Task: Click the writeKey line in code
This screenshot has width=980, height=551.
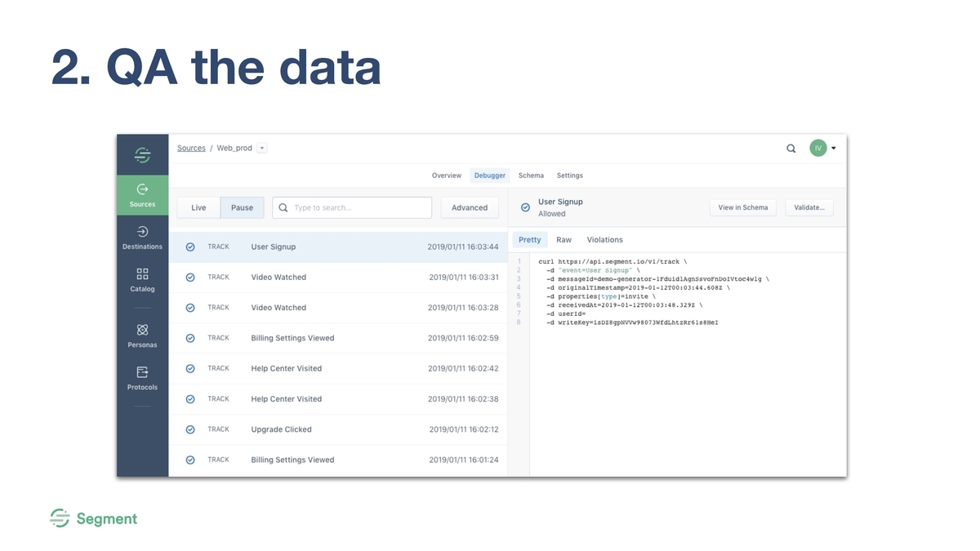Action: (632, 322)
